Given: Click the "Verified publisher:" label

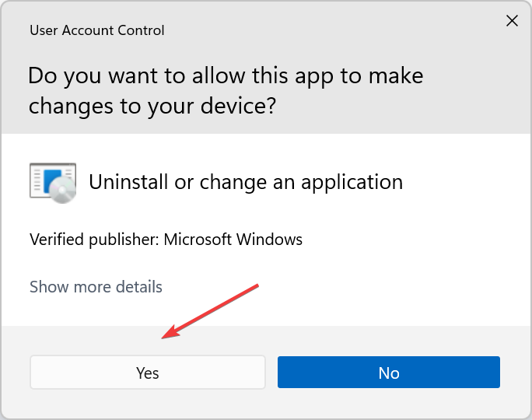Looking at the screenshot, I should [94, 240].
